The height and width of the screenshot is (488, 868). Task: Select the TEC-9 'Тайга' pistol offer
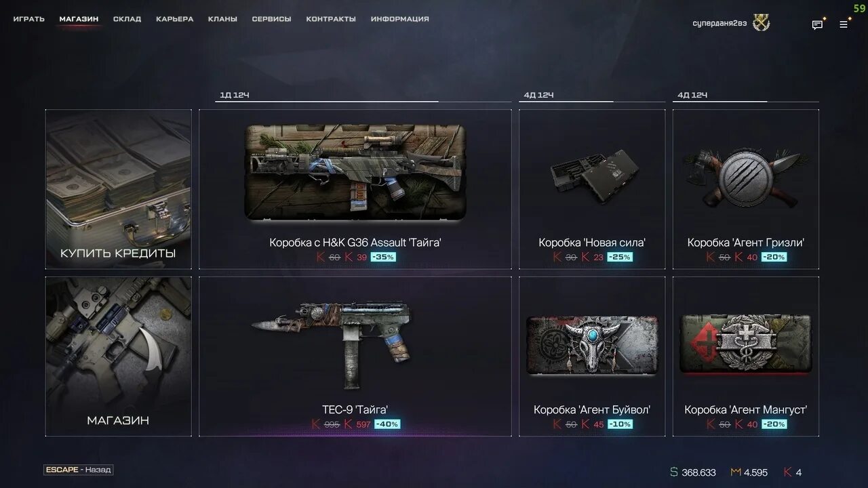355,357
